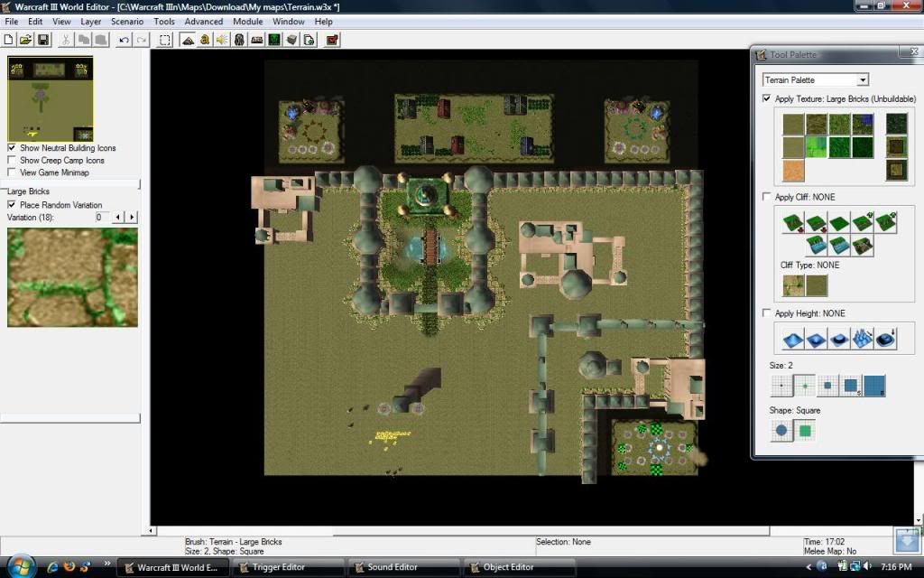Uncheck Apply Texture checkbox
The image size is (924, 578).
coord(767,98)
